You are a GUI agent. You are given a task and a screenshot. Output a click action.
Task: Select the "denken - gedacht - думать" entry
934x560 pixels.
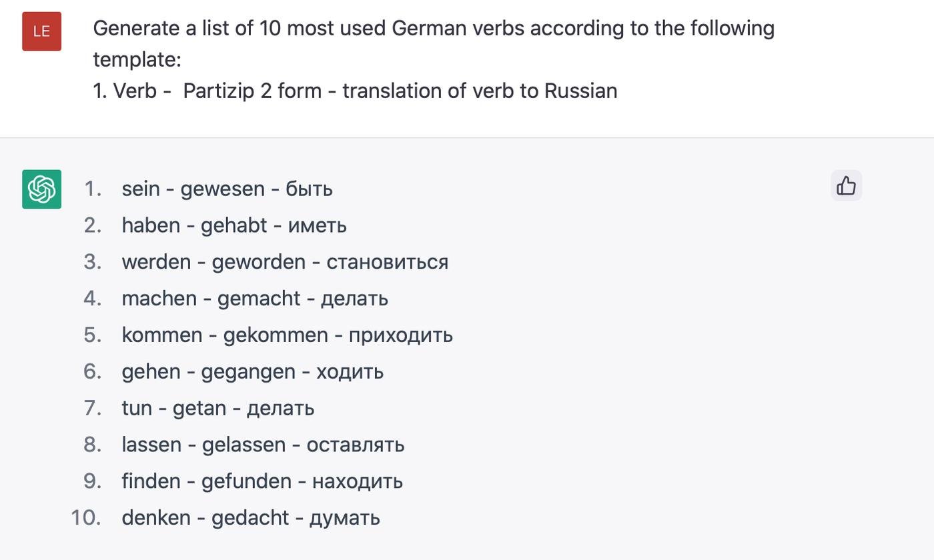pyautogui.click(x=250, y=518)
